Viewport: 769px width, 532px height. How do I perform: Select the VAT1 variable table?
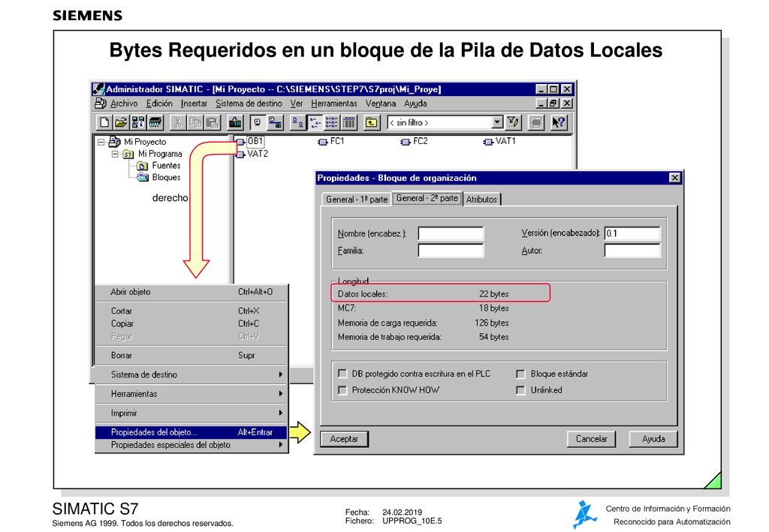pos(499,142)
